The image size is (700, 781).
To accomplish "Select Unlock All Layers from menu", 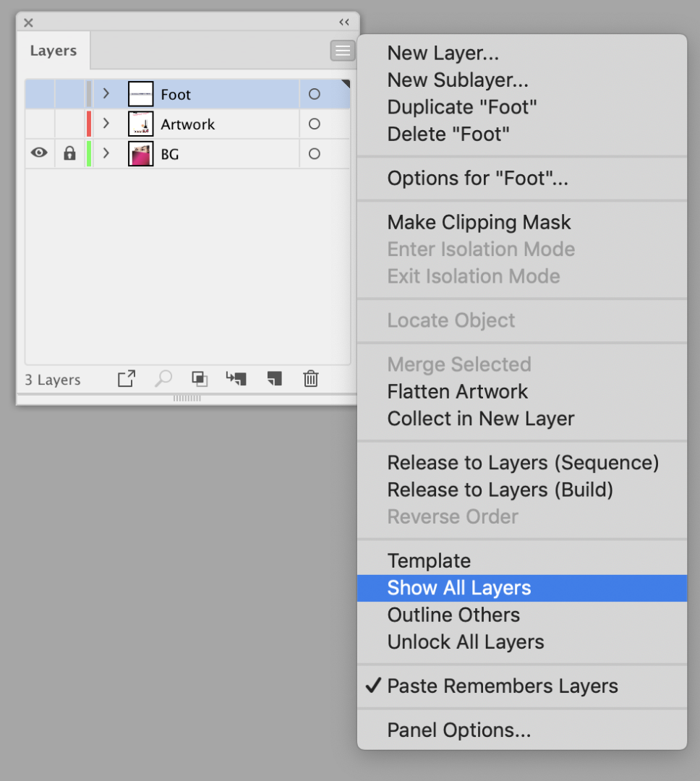I will click(x=466, y=642).
